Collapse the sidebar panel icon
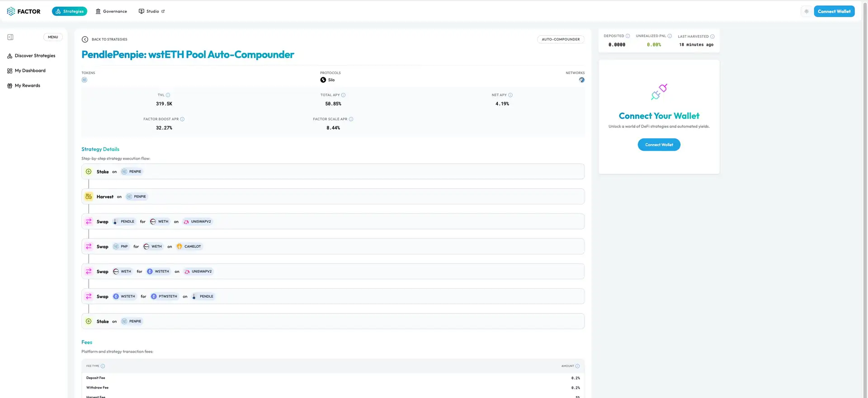Image resolution: width=868 pixels, height=398 pixels. click(x=10, y=37)
